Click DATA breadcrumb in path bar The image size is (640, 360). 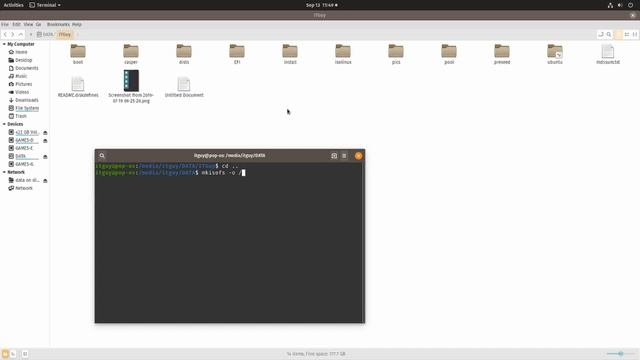(45, 34)
